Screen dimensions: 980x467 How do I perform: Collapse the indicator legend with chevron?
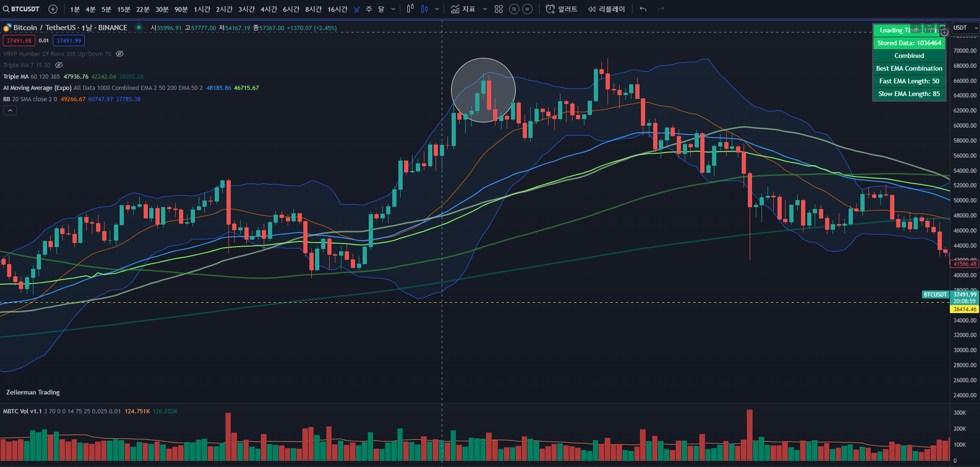point(10,111)
